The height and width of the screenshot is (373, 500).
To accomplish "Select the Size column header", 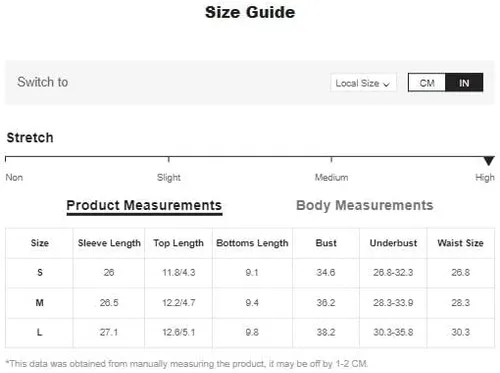I will click(40, 243).
